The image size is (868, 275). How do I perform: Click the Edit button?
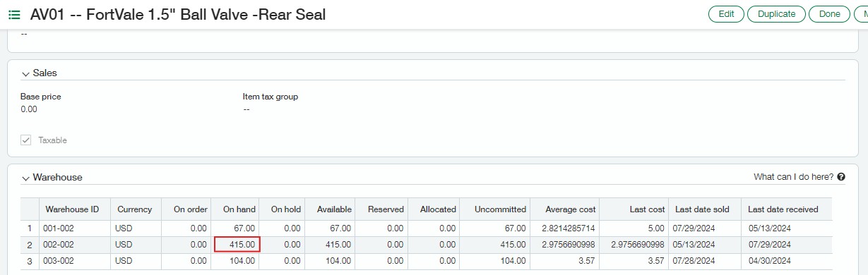[x=726, y=14]
